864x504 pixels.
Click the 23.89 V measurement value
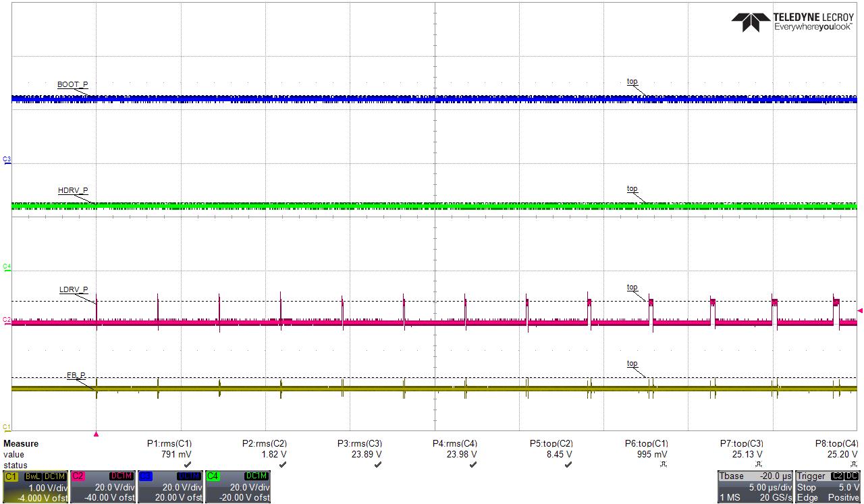coord(367,454)
